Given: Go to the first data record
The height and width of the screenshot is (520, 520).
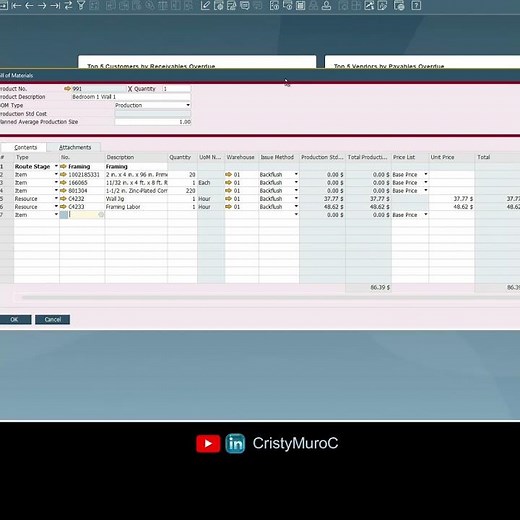Looking at the screenshot, I should coord(16,5).
